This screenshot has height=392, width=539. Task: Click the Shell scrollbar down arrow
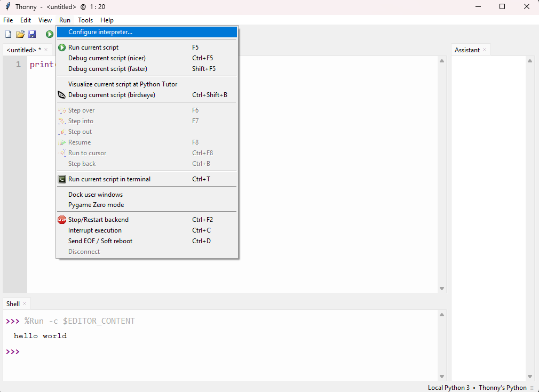click(x=442, y=377)
